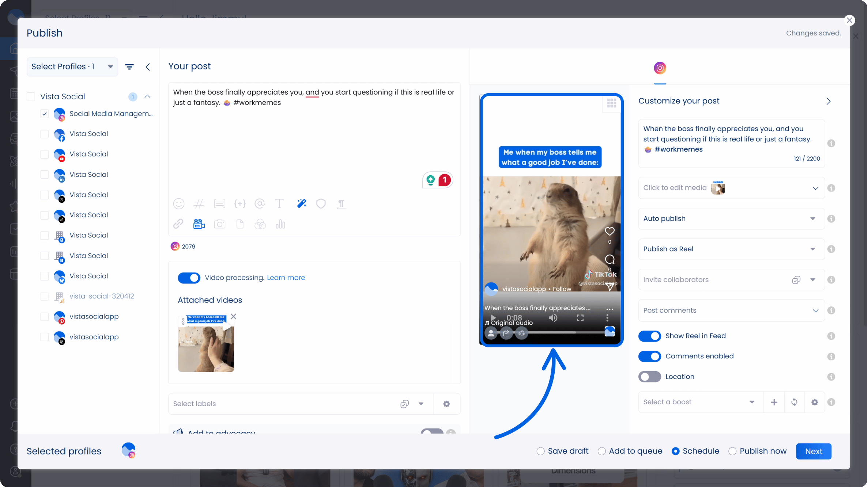This screenshot has height=488, width=868.
Task: Open the Auto publish dropdown
Action: (731, 219)
